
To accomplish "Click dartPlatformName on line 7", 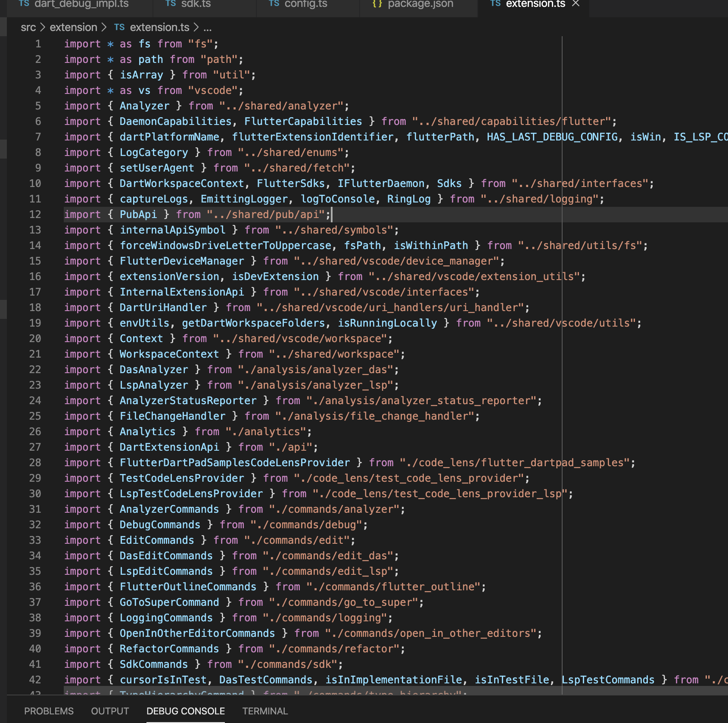I will 170,137.
